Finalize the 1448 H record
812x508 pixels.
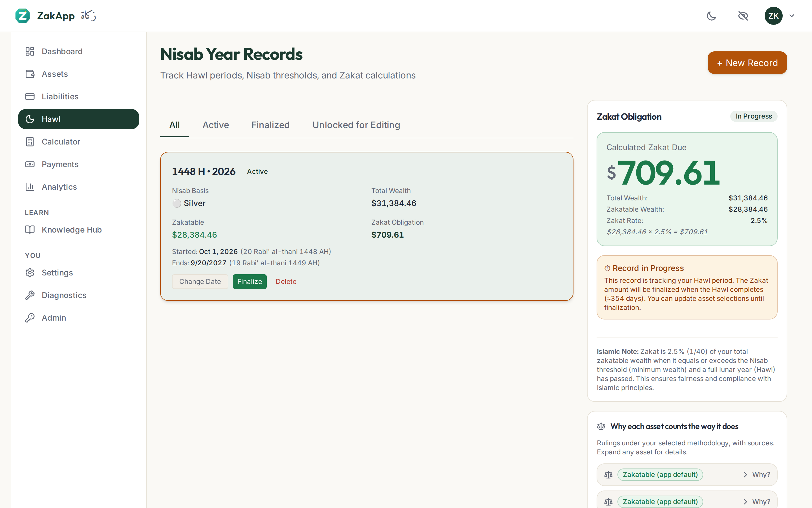pyautogui.click(x=250, y=282)
